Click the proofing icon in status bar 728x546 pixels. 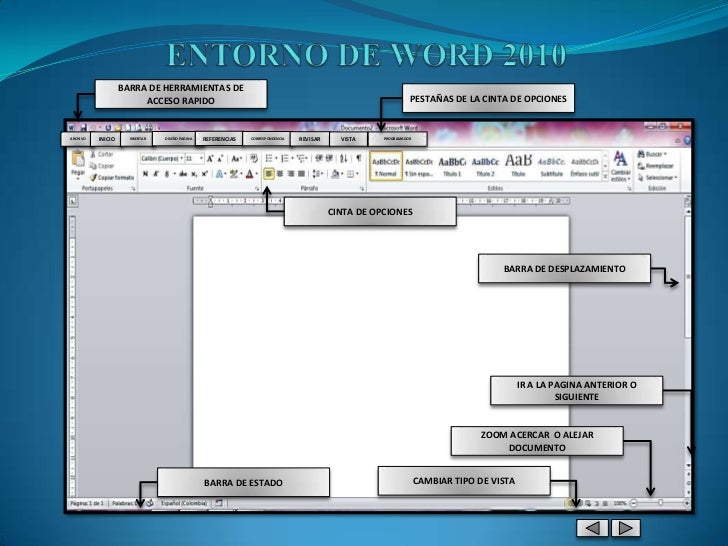(150, 503)
